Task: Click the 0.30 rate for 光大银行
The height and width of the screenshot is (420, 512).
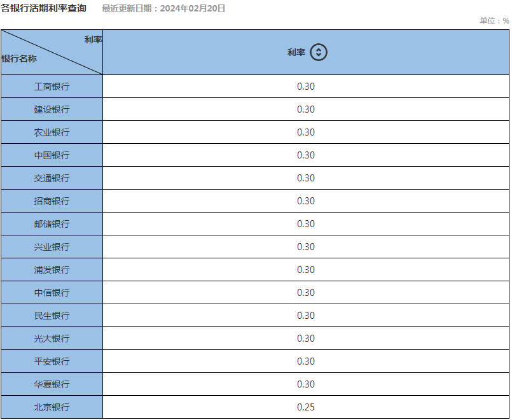Action: click(x=306, y=339)
